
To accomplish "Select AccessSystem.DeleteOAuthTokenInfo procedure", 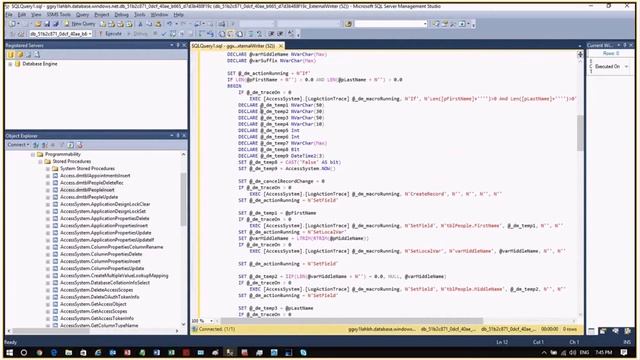I will click(100, 297).
